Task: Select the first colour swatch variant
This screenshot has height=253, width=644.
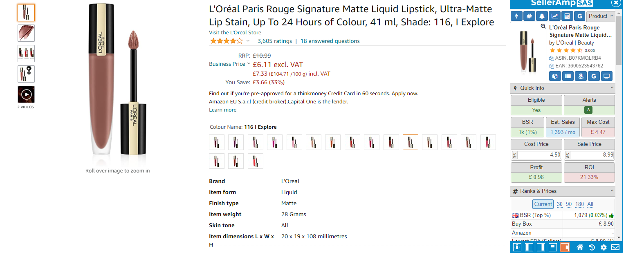Action: tap(217, 142)
